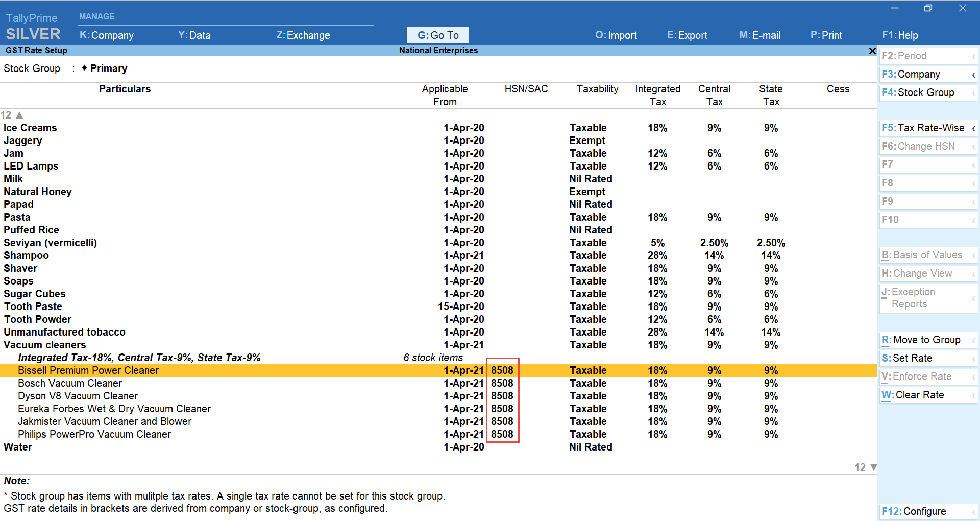Select the Sugar Cubes row
The height and width of the screenshot is (521, 980).
[438, 294]
